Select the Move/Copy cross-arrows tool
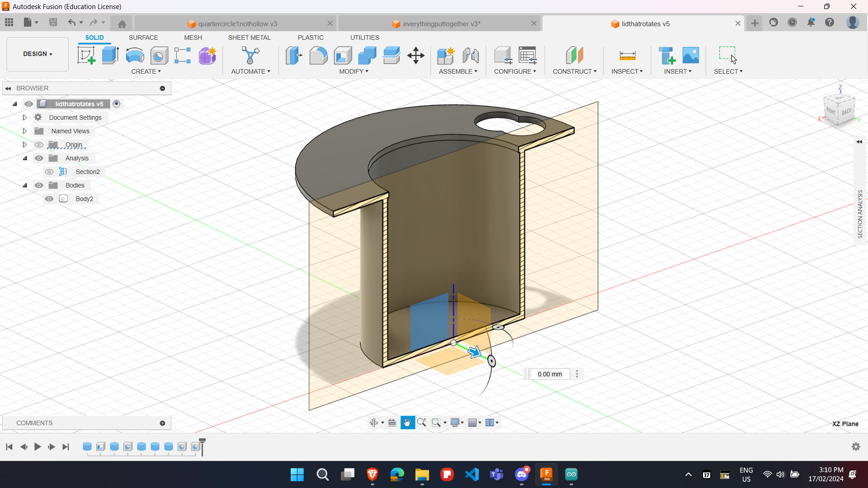The width and height of the screenshot is (868, 488). 415,56
